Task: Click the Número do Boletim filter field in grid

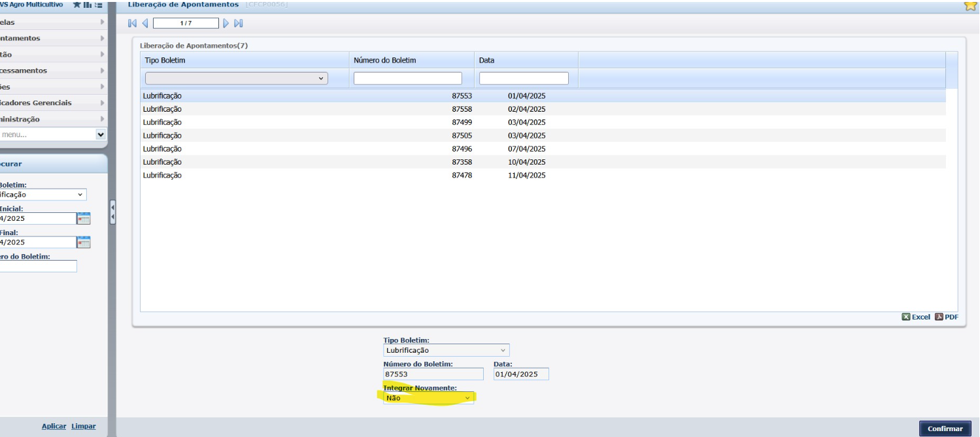Action: [407, 78]
